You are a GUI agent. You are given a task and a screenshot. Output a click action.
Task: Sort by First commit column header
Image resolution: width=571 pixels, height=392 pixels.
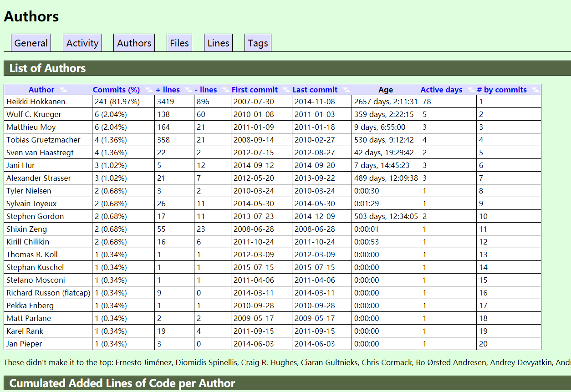[255, 90]
